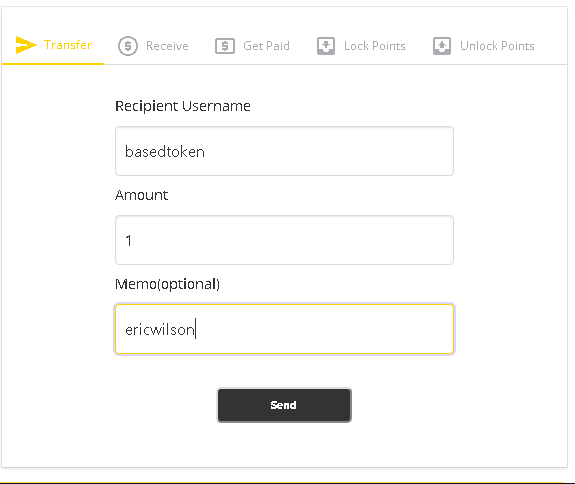Click the Memo optional text field
This screenshot has height=484, width=575.
[284, 329]
